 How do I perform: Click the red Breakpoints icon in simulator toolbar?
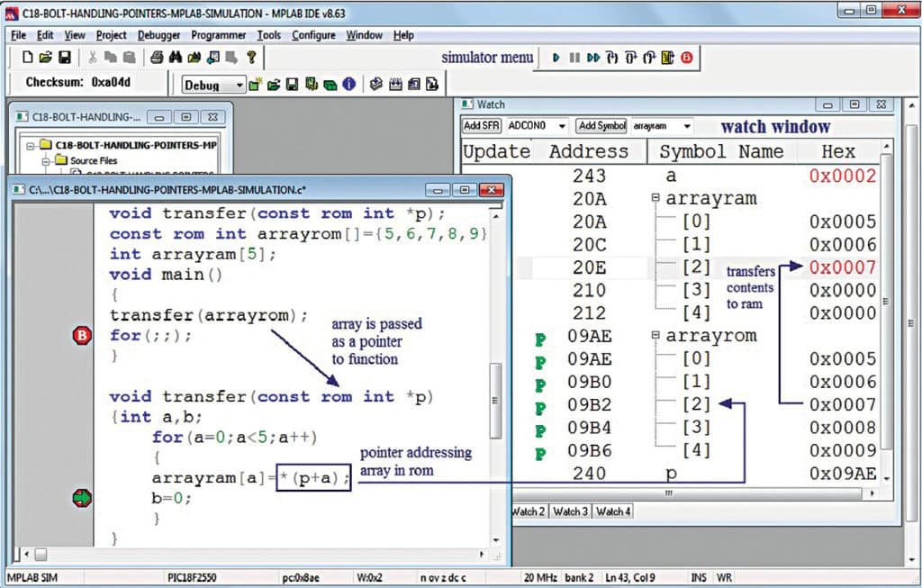pyautogui.click(x=687, y=58)
